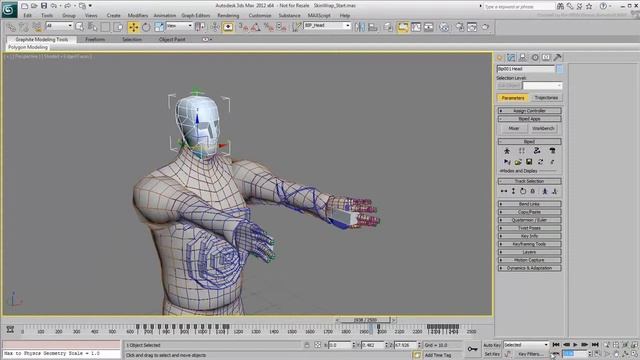640x360 pixels.
Task: Select the Select and Rotate tool
Action: click(146, 27)
